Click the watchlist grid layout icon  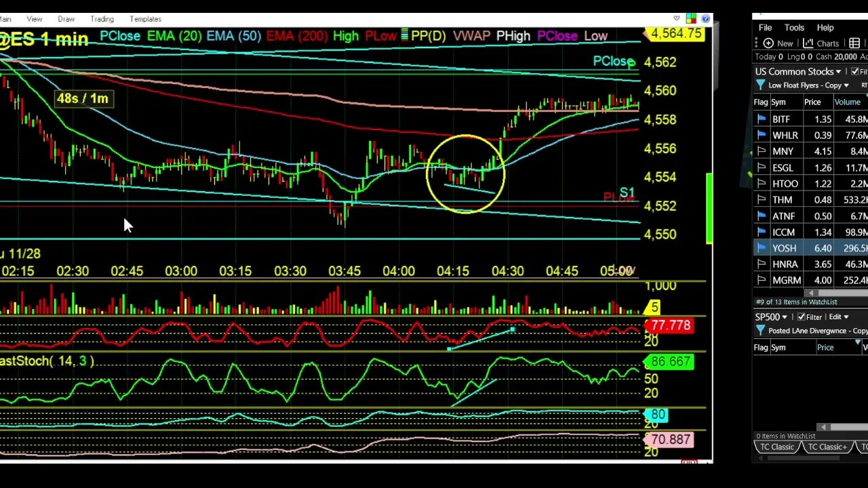point(854,43)
